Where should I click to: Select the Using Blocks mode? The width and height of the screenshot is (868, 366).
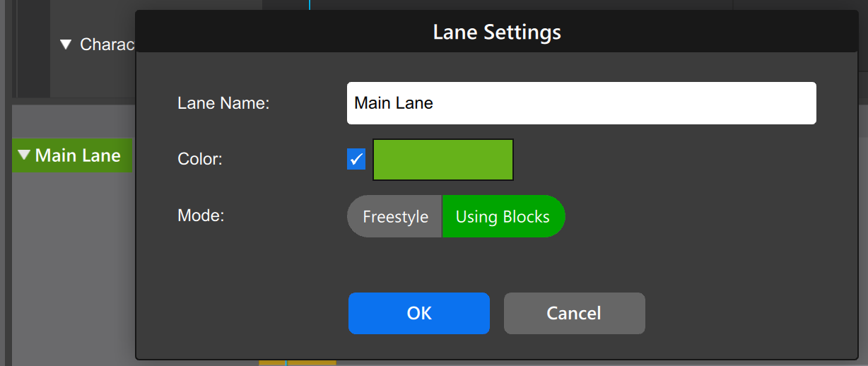503,216
